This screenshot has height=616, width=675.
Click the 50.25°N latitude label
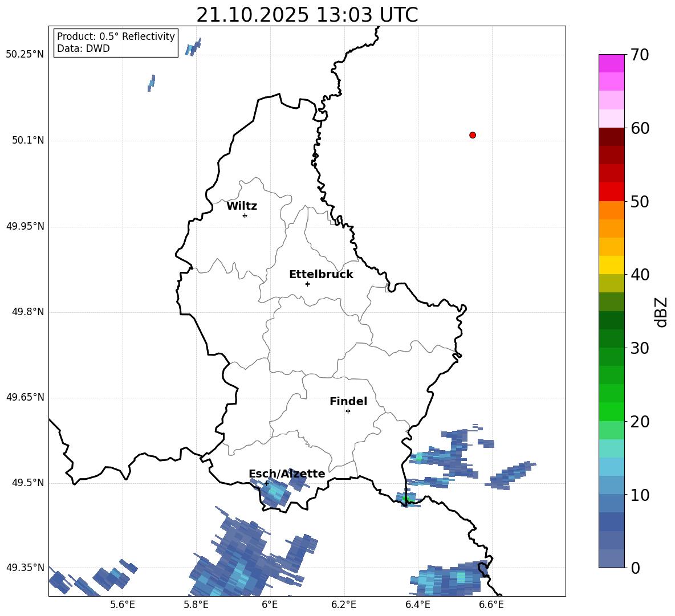[25, 55]
